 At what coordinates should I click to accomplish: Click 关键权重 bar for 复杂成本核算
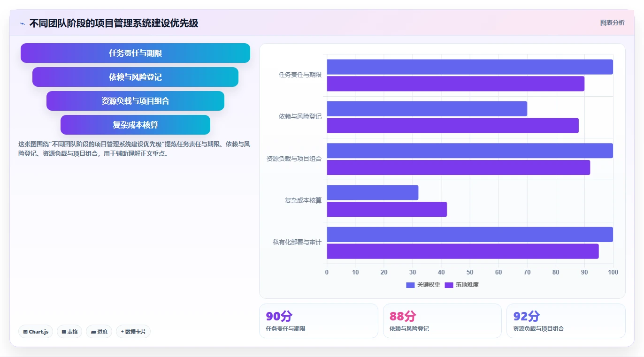coord(373,193)
